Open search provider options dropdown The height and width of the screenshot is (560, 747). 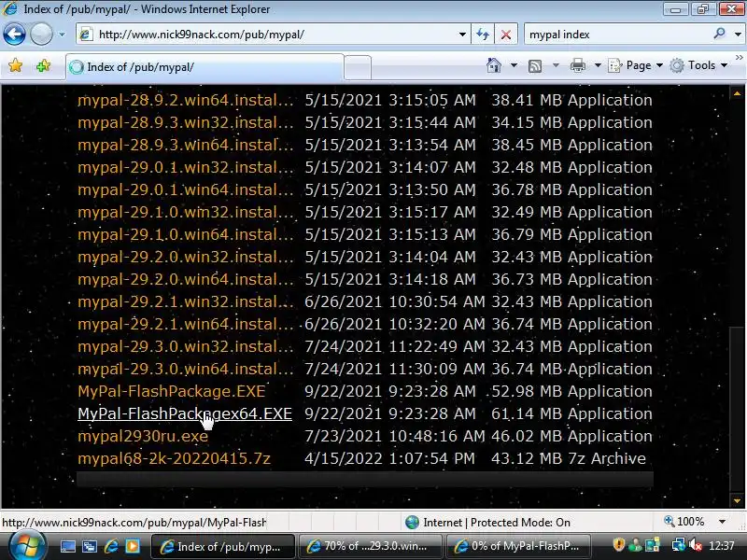tap(738, 35)
